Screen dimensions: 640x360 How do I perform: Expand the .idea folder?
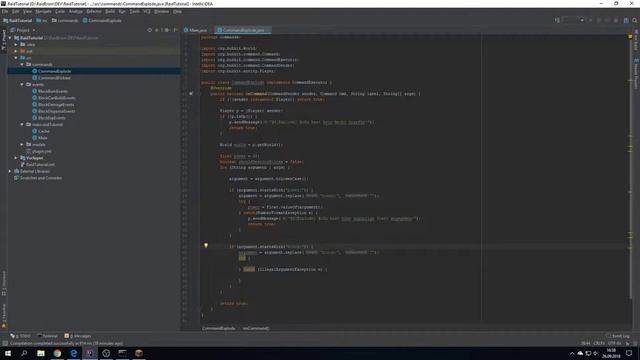pyautogui.click(x=16, y=44)
